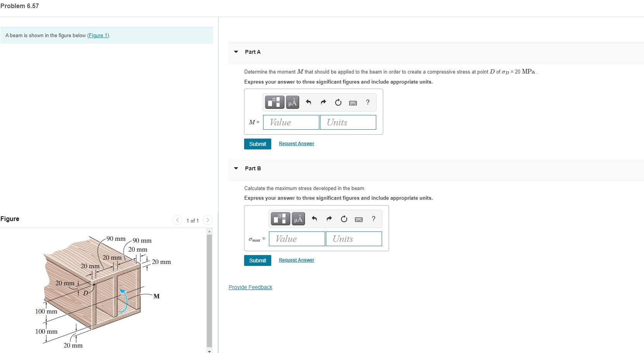Open symbols µÅ button in Part A toolbar
The image size is (644, 353).
coord(293,102)
